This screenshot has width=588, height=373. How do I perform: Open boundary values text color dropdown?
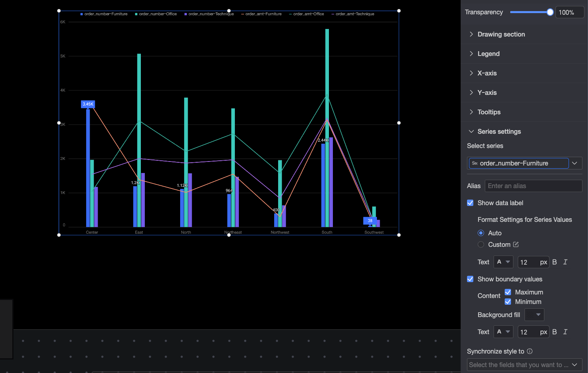[503, 332]
